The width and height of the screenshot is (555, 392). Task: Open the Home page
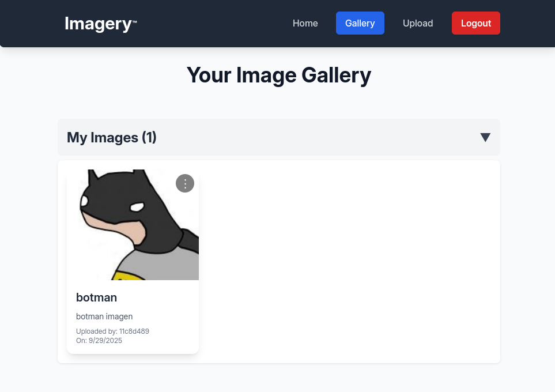click(x=305, y=23)
